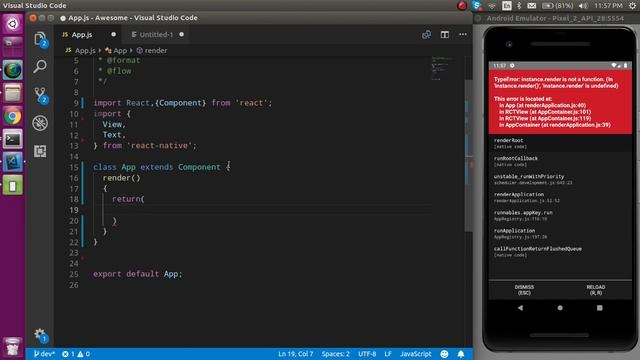Tap the emulator Home navigation button

[560, 308]
